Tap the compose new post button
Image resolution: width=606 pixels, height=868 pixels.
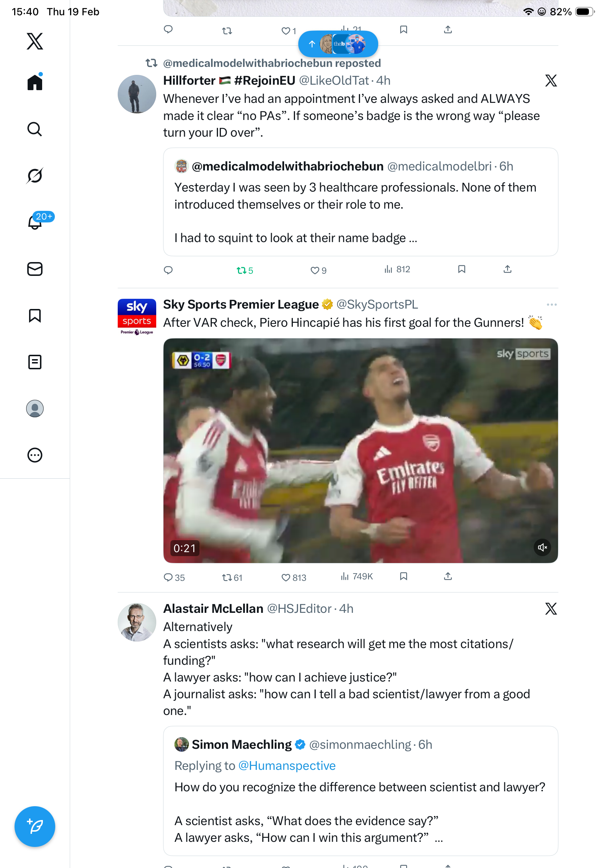(x=35, y=826)
